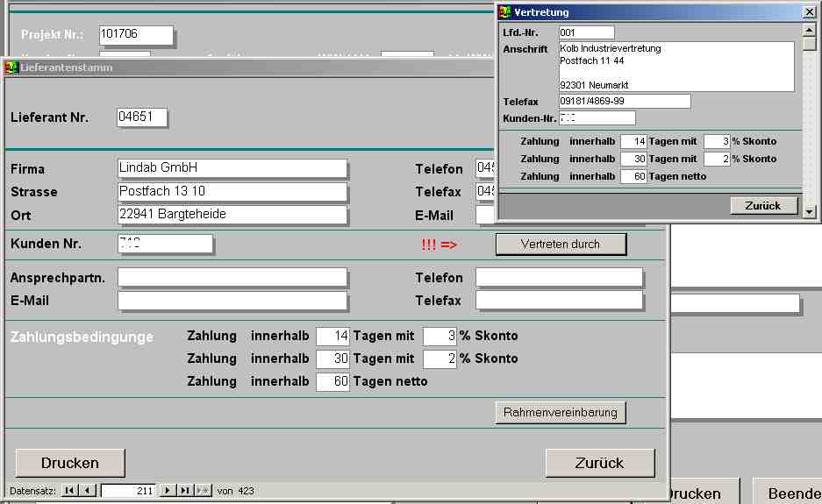
Task: Click the Anschrift box in Vertretung window
Action: 676,67
